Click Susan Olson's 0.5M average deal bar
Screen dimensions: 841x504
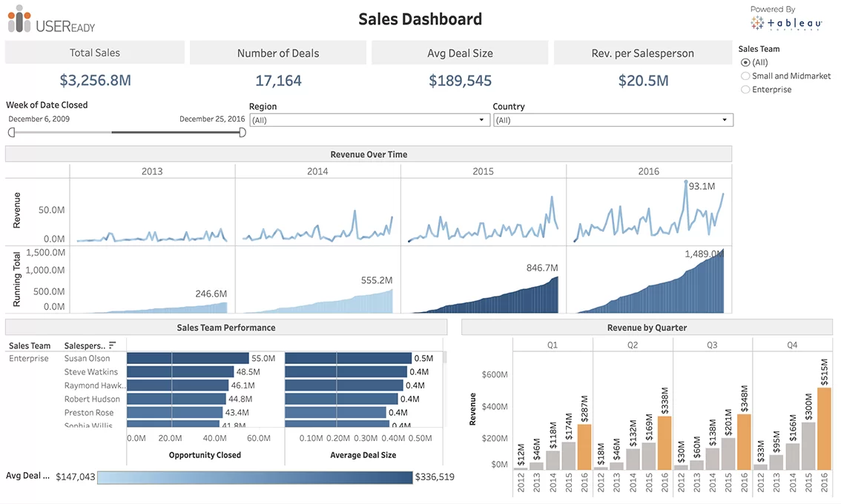[x=348, y=358]
